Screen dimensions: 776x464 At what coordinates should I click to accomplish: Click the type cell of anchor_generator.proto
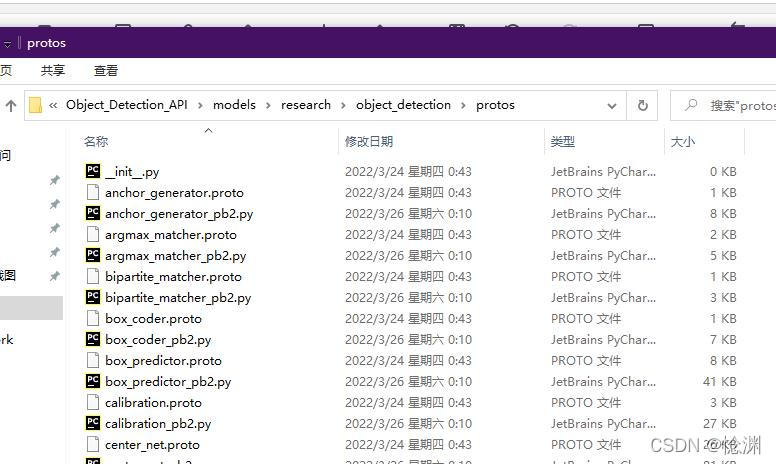tap(586, 192)
